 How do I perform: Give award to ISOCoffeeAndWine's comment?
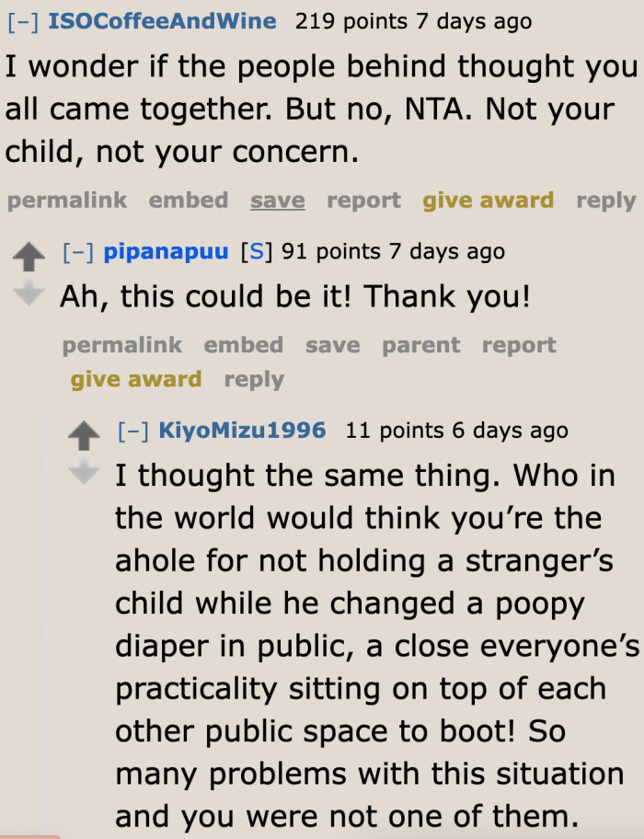click(x=488, y=201)
